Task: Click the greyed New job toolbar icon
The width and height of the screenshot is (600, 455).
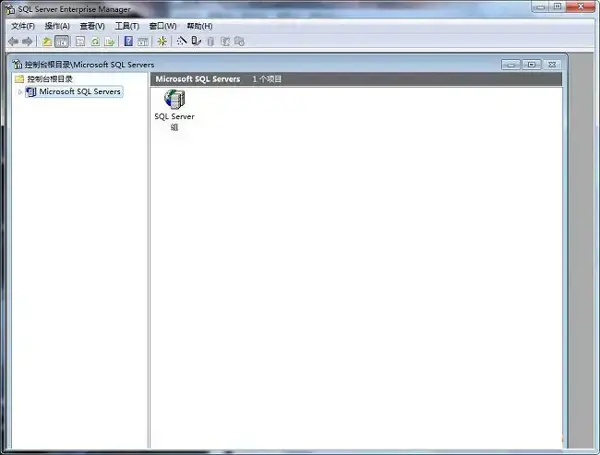Action: point(240,41)
